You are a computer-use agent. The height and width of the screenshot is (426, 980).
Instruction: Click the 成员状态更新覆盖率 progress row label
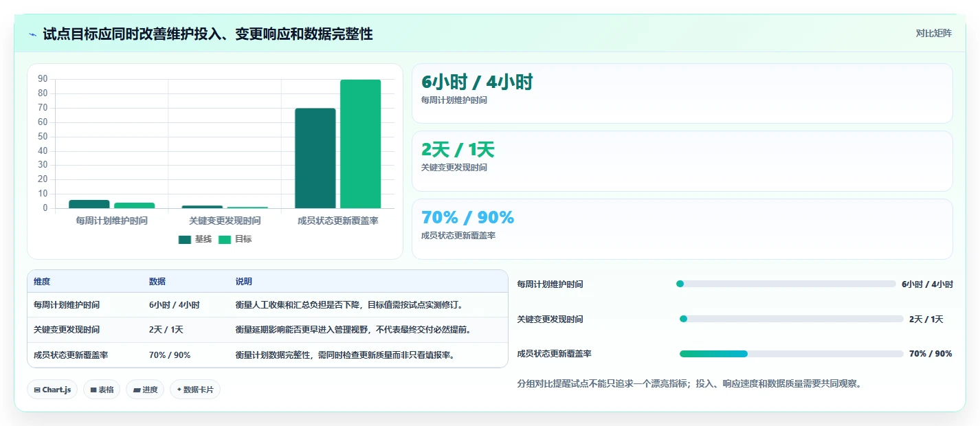[554, 354]
